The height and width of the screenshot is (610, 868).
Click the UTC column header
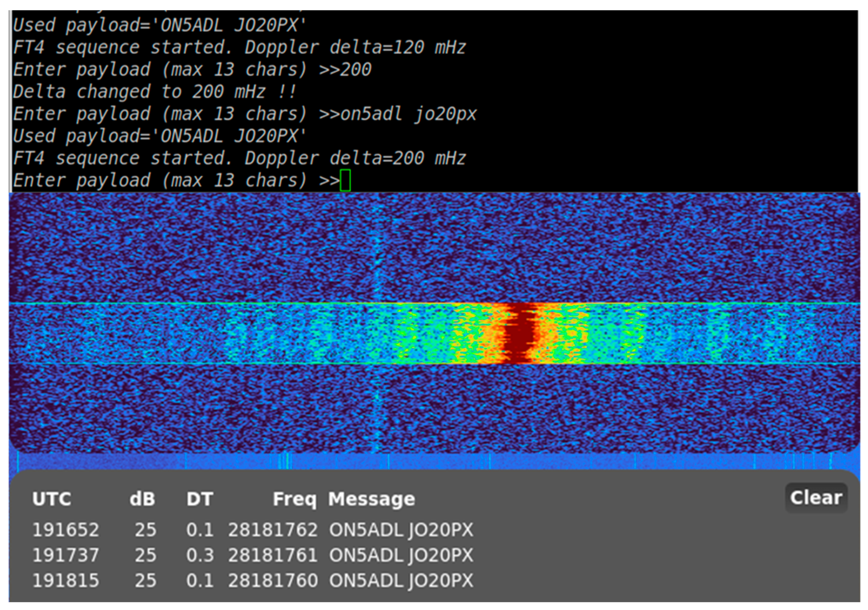click(x=52, y=499)
